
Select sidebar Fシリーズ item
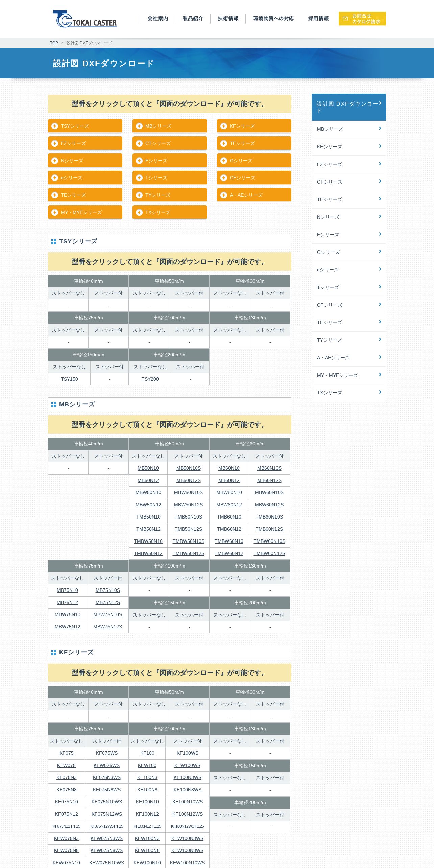point(349,235)
